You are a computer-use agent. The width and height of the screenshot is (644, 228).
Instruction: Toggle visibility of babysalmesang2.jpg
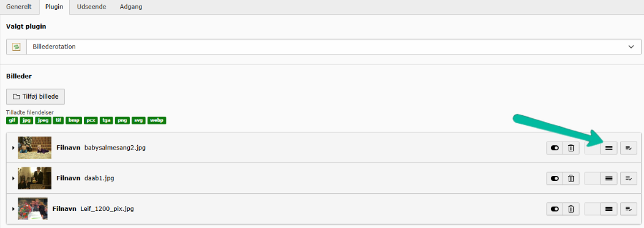(x=555, y=148)
